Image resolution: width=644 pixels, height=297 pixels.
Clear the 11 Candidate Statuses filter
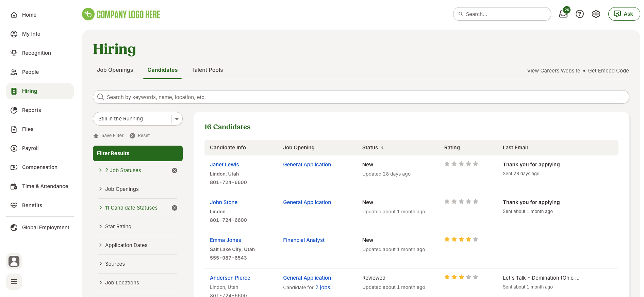tap(175, 208)
